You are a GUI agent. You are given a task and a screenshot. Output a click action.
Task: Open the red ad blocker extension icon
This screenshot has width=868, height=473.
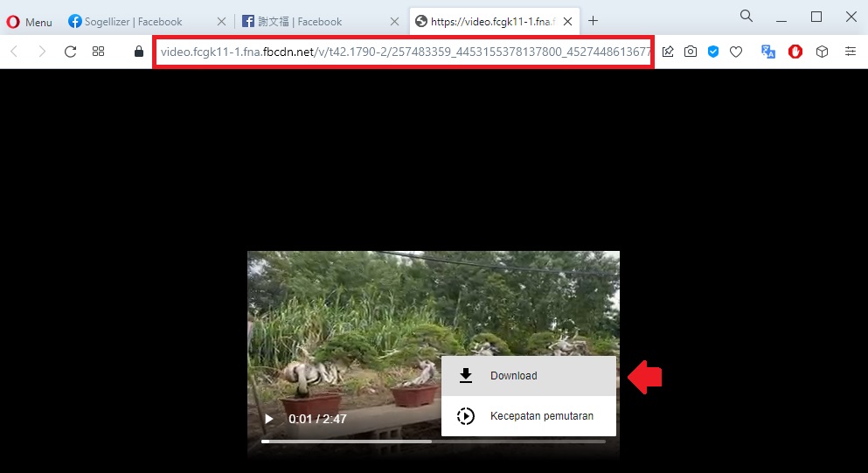click(x=795, y=52)
